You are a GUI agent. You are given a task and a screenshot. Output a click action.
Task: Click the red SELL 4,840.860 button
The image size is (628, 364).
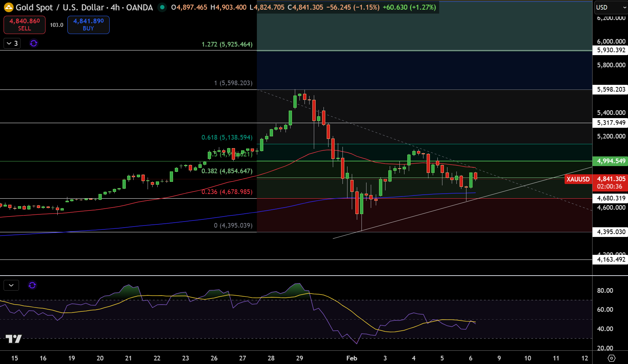point(24,25)
